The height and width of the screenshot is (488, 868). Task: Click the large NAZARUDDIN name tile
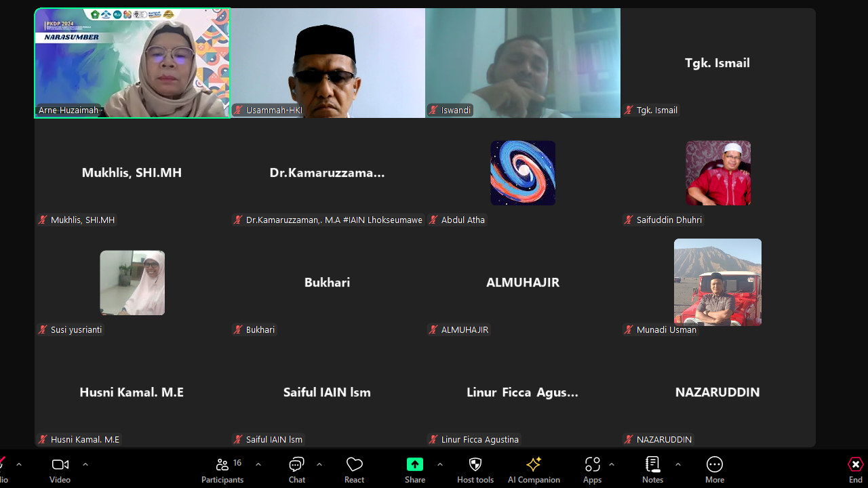[x=717, y=392]
